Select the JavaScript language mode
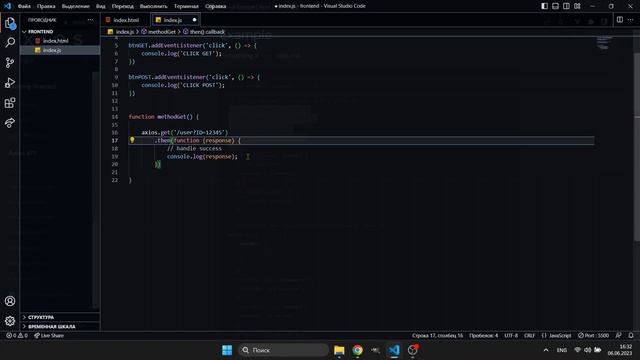 point(557,336)
